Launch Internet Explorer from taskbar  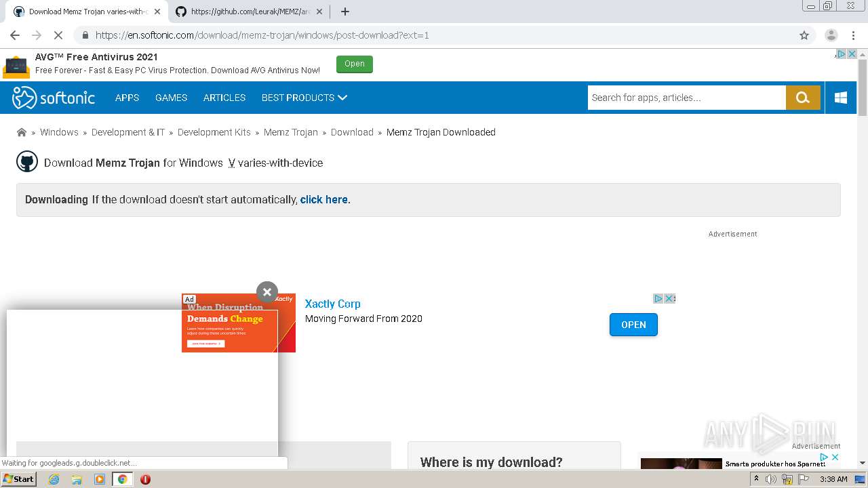(x=54, y=479)
